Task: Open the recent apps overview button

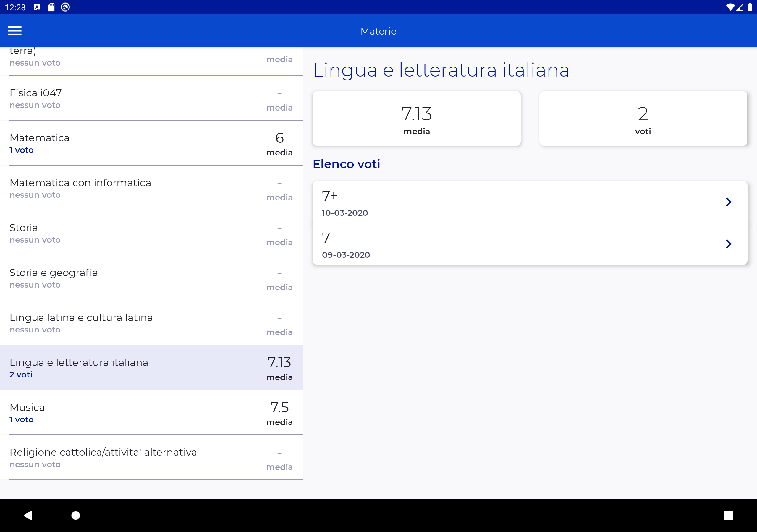Action: pyautogui.click(x=728, y=515)
